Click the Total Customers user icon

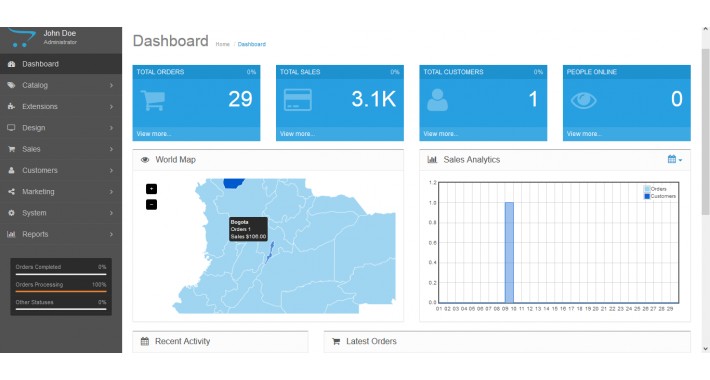[x=437, y=100]
